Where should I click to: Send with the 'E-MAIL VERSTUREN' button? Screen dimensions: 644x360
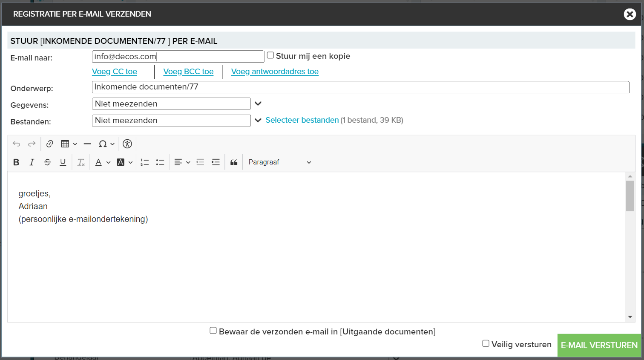(599, 345)
